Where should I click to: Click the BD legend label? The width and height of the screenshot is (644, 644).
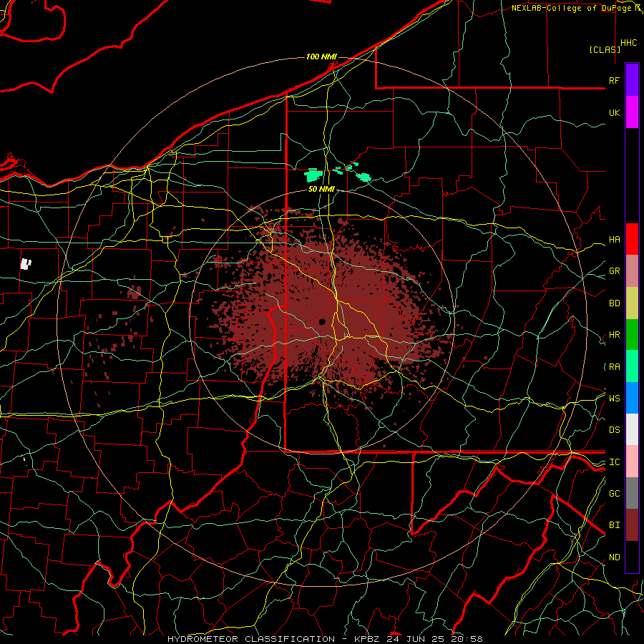pos(615,303)
